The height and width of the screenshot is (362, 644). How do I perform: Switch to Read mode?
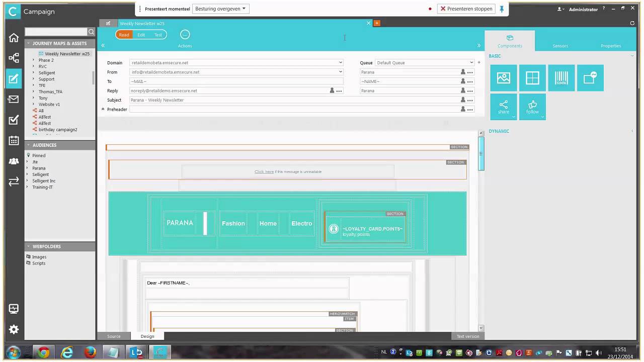tap(124, 35)
